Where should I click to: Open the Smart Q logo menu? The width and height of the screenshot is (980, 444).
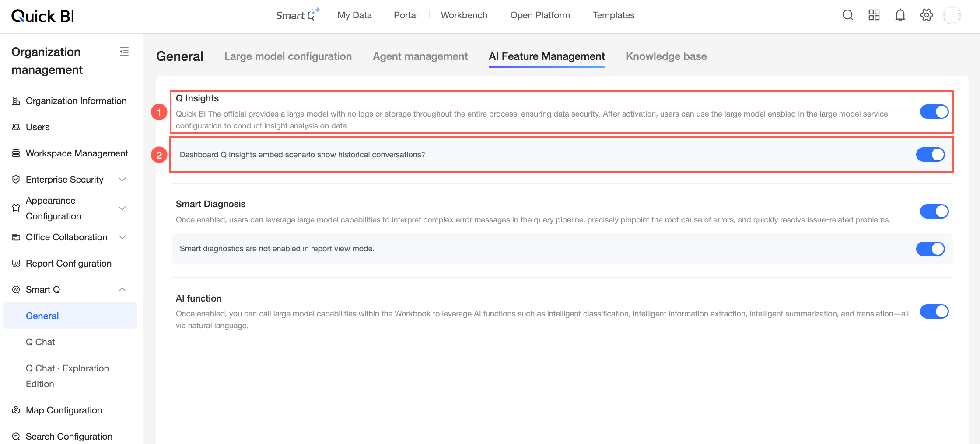pyautogui.click(x=298, y=15)
